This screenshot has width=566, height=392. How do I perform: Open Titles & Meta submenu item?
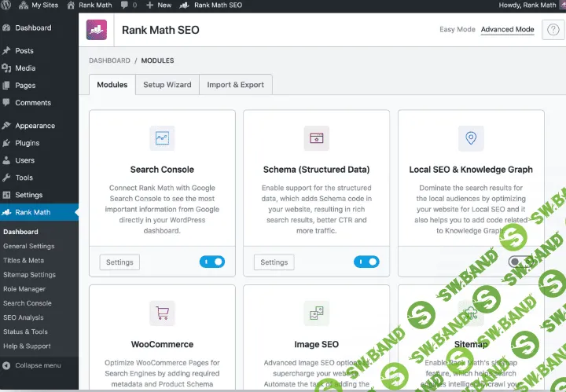pos(24,260)
